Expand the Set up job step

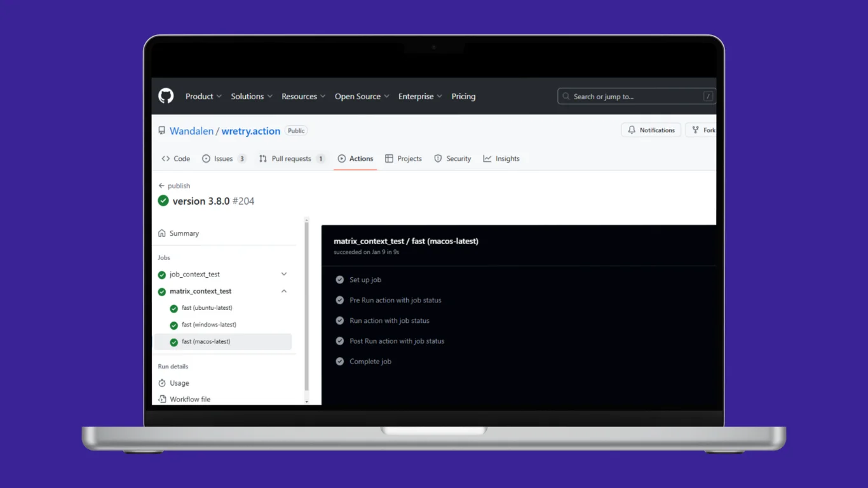point(365,280)
